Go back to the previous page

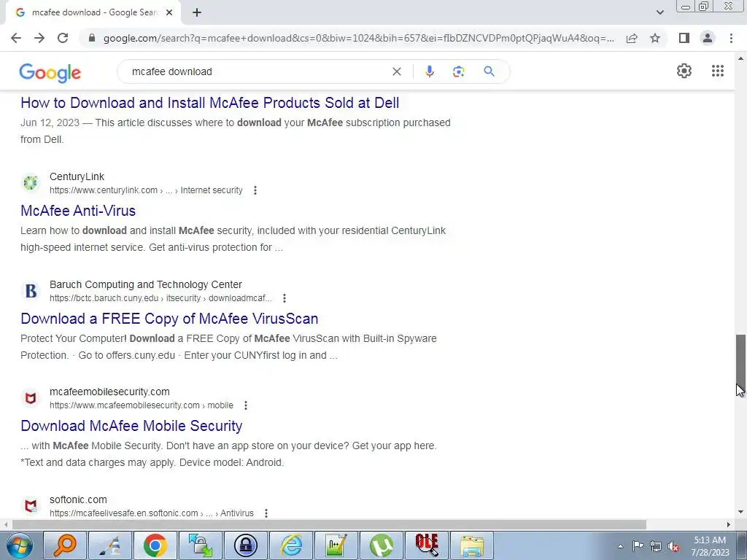tap(16, 38)
